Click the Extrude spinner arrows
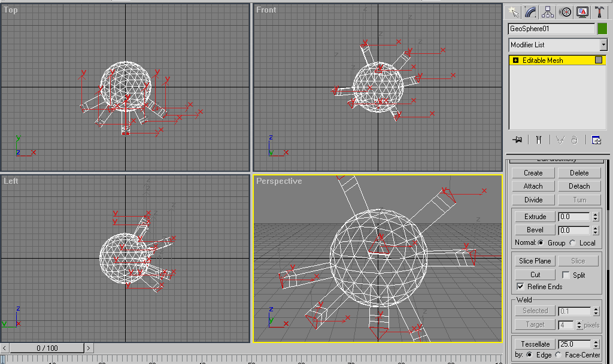Image resolution: width=613 pixels, height=364 pixels. [596, 217]
